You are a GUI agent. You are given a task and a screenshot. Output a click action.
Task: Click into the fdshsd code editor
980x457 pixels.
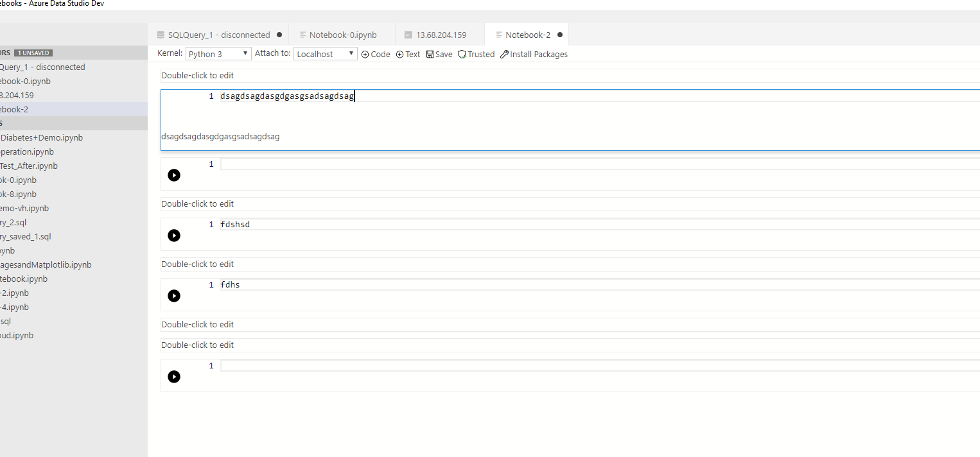(600, 225)
